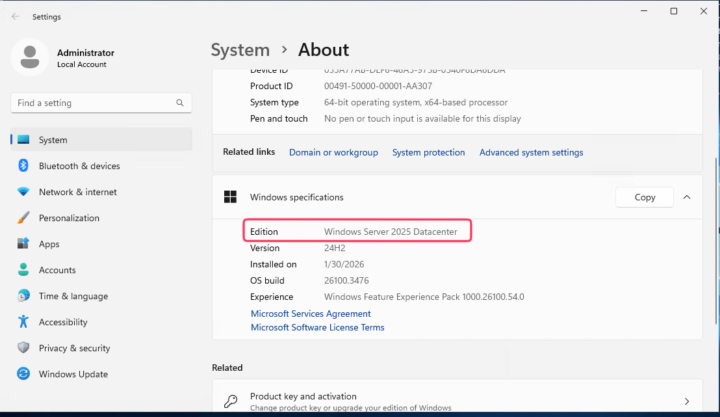Open Microsoft Software License Terms link
This screenshot has height=417, width=720.
click(x=317, y=327)
